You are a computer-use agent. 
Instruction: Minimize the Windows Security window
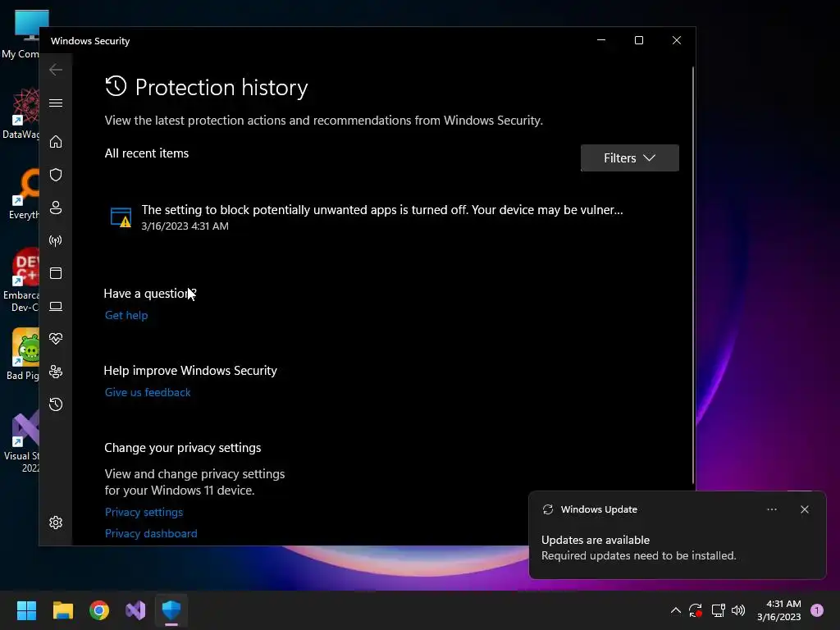point(601,41)
